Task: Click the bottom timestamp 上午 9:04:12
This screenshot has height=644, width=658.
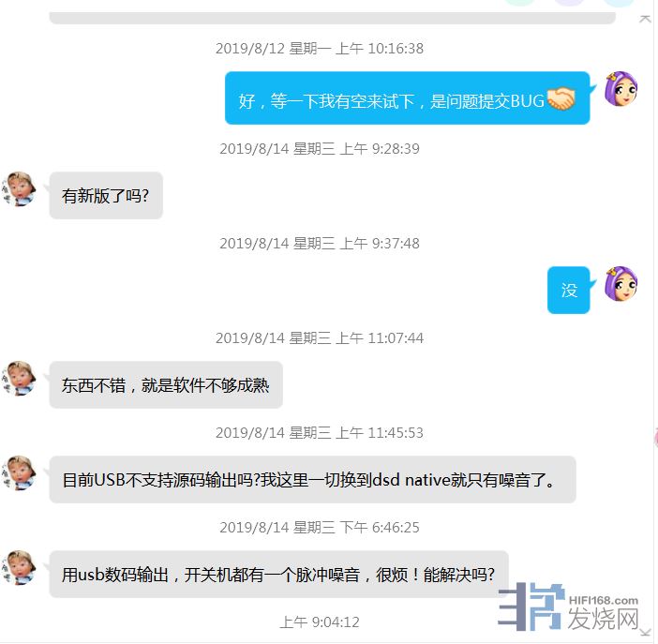Action: click(x=320, y=622)
